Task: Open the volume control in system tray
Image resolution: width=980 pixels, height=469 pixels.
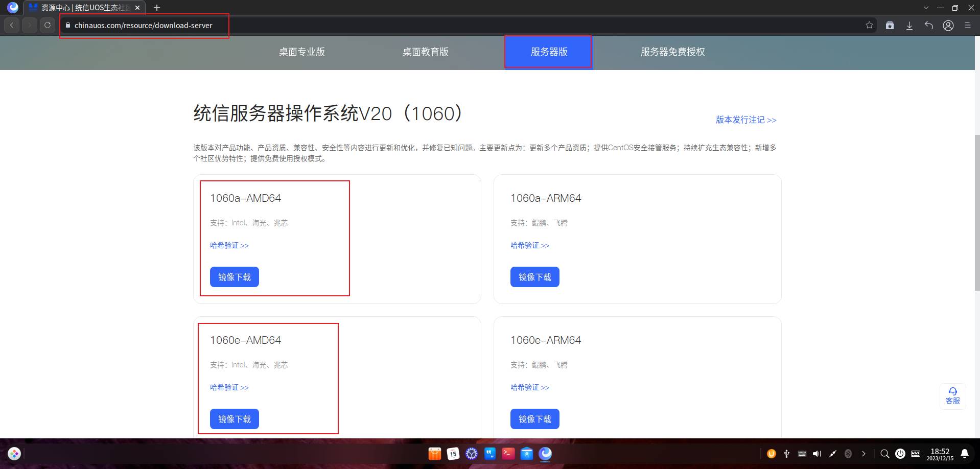Action: (x=817, y=454)
